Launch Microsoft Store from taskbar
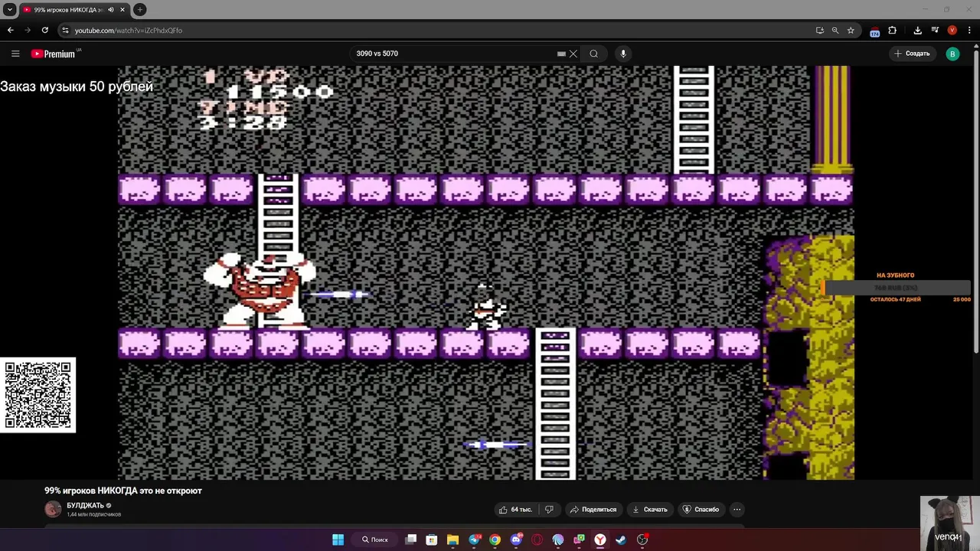 point(432,540)
